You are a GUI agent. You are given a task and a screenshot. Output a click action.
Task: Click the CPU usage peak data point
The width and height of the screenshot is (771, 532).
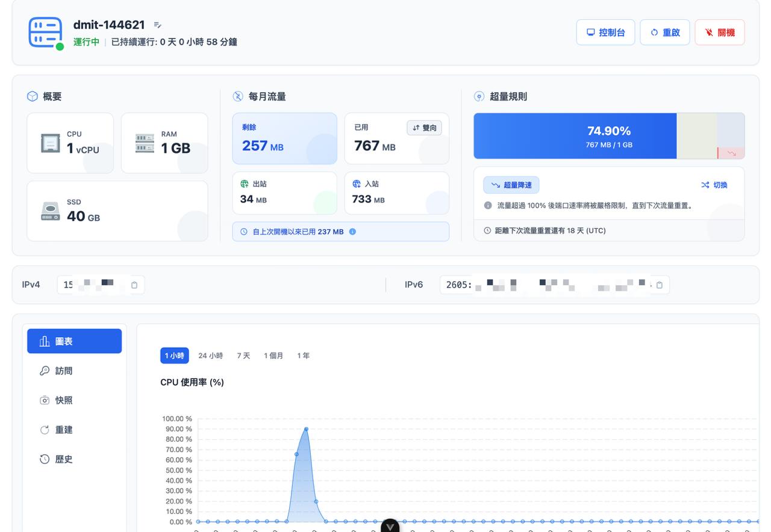click(x=305, y=428)
